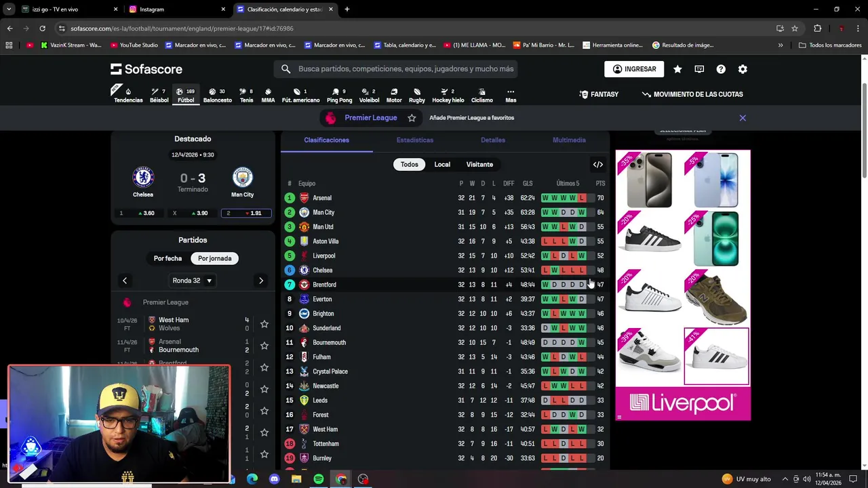The width and height of the screenshot is (868, 488).
Task: Click the Man City crest in Destacado
Action: [242, 178]
